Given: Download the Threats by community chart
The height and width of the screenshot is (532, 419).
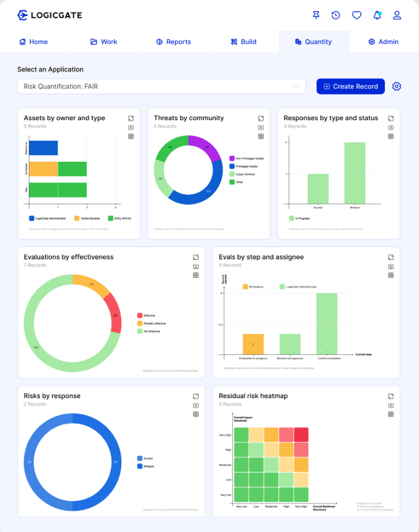Looking at the screenshot, I should click(x=261, y=128).
